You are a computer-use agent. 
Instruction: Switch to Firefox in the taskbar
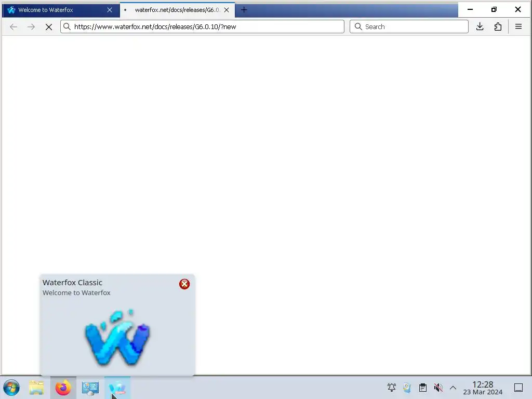click(x=63, y=388)
